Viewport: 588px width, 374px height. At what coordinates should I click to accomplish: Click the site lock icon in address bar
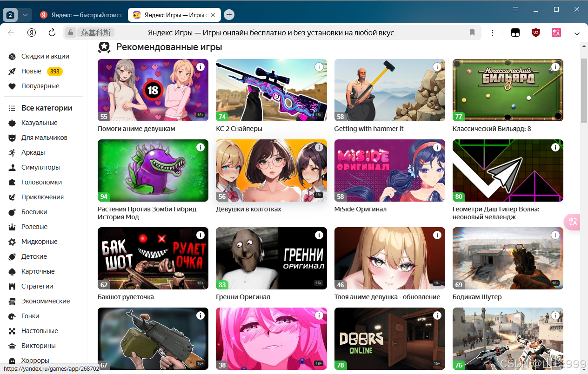click(71, 33)
